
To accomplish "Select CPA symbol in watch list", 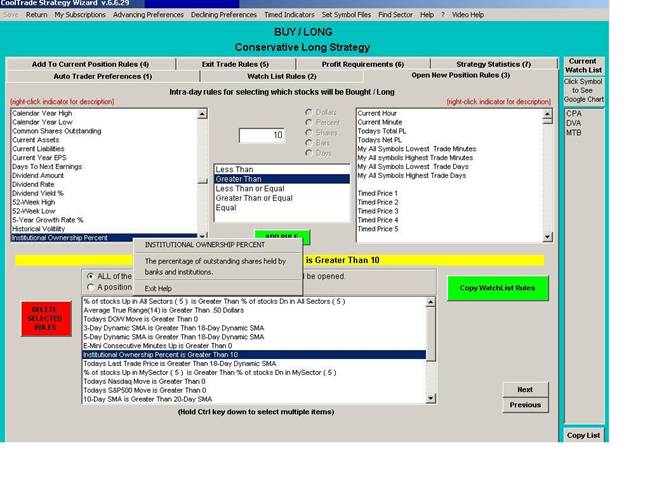I will [574, 114].
